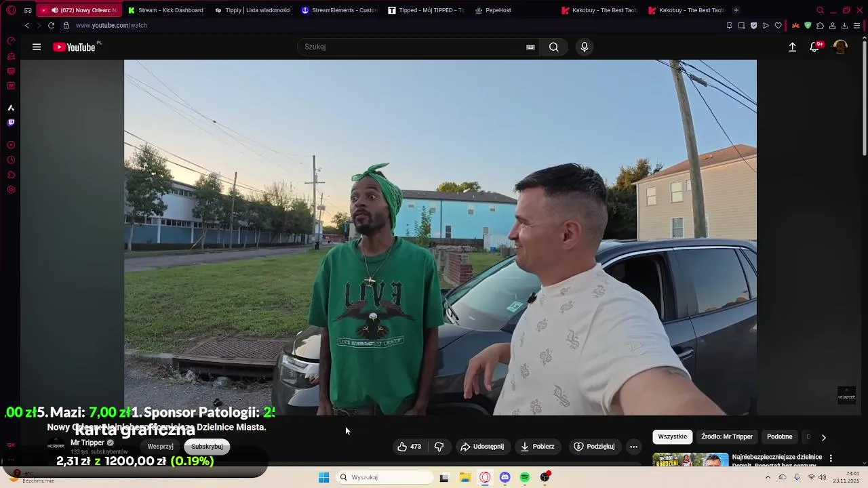This screenshot has width=868, height=488.
Task: Open Mr Tripper channel name link
Action: (87, 443)
